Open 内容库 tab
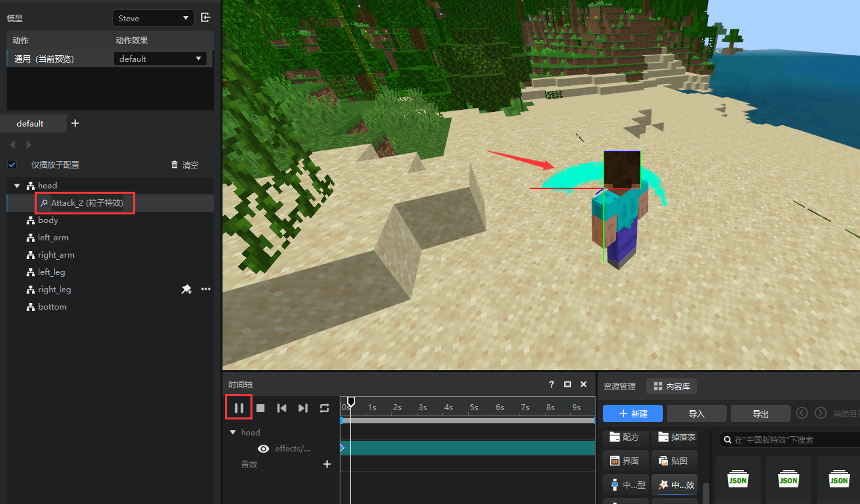This screenshot has height=504, width=860. pos(671,386)
